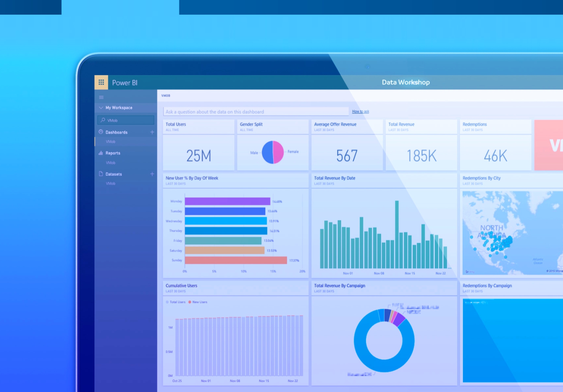Toggle Total Users legend item
The image size is (563, 392).
(175, 302)
